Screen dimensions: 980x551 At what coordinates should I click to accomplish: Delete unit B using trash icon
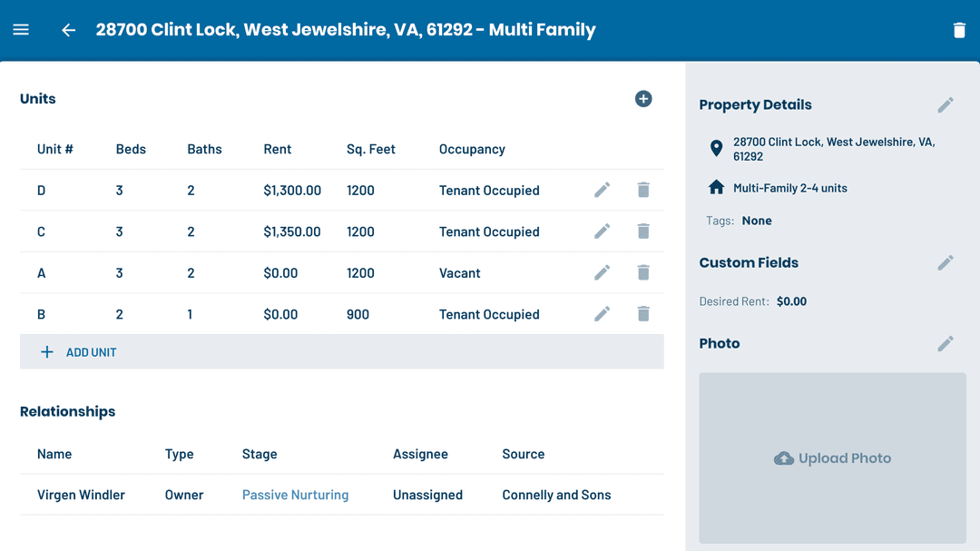pyautogui.click(x=643, y=314)
